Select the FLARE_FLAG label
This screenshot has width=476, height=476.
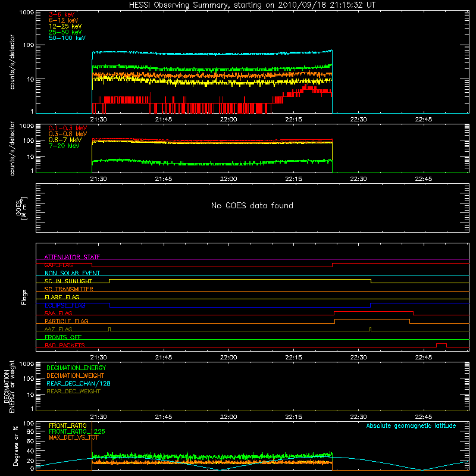62,297
